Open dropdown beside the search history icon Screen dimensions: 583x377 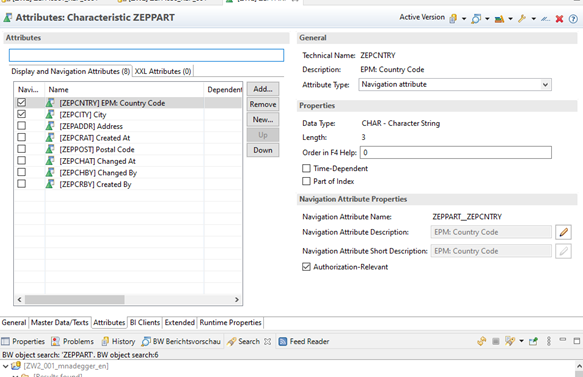tap(521, 341)
